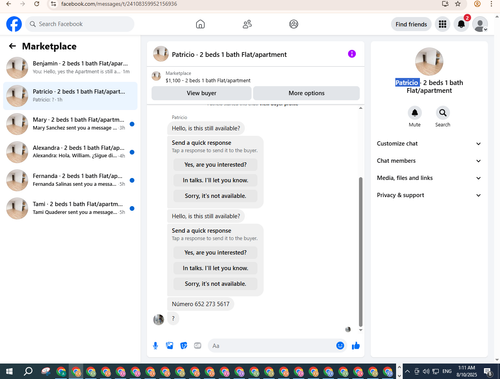Expand Media, files and links section
The image size is (500, 379).
pyautogui.click(x=429, y=178)
